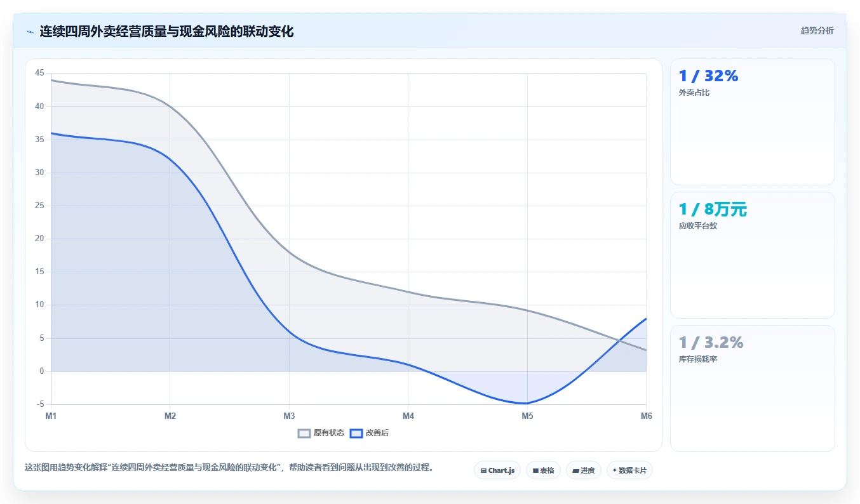Click the M4 axis label
860x504 pixels.
[408, 416]
